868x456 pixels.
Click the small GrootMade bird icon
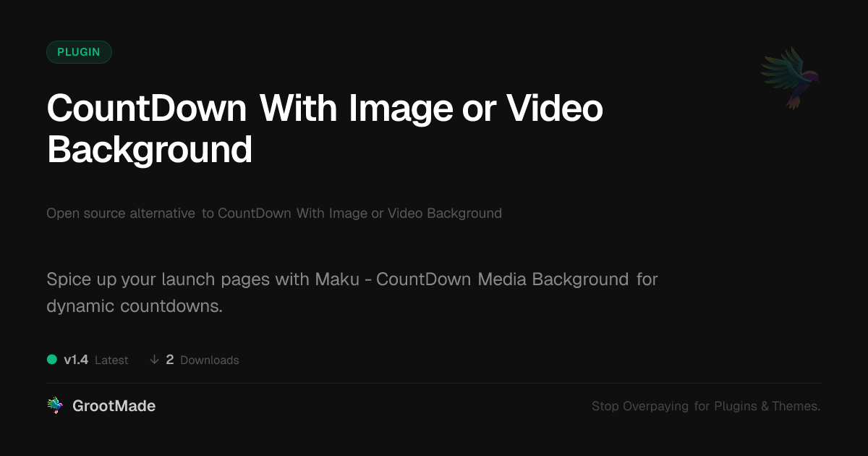[55, 406]
